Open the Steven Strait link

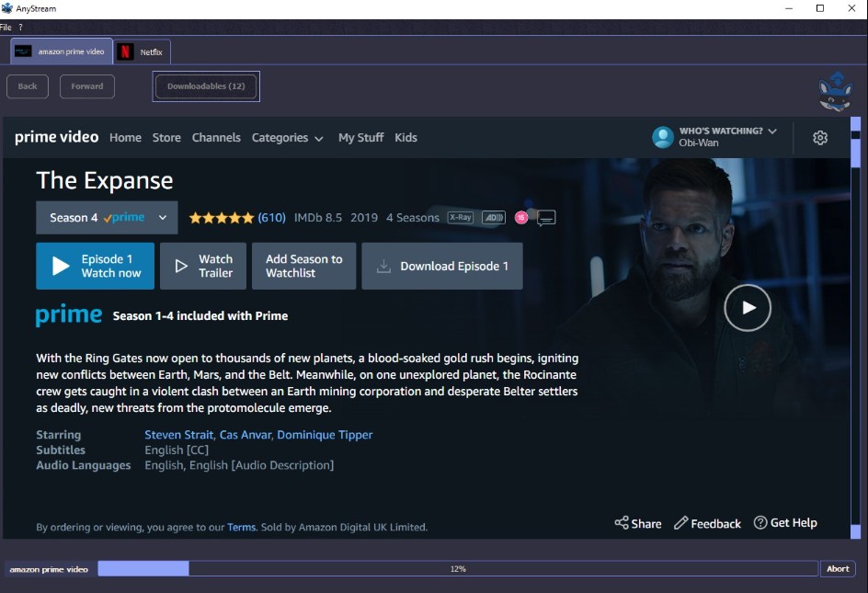tap(178, 435)
